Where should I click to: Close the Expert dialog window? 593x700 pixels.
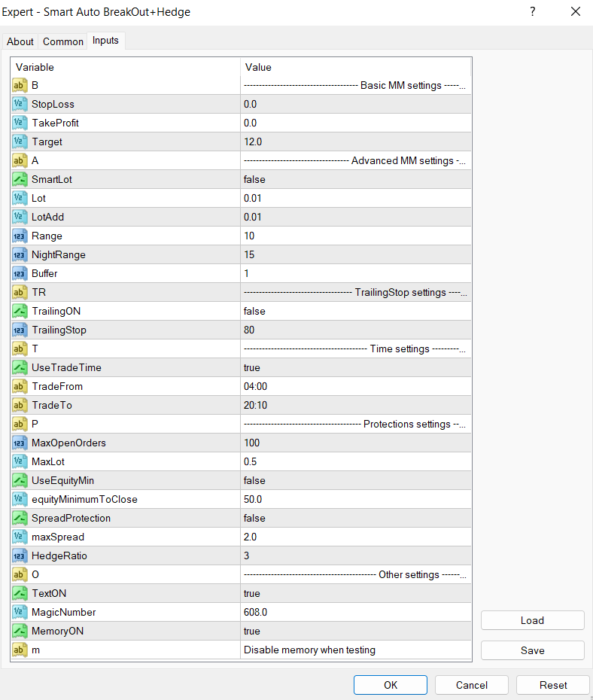point(576,11)
